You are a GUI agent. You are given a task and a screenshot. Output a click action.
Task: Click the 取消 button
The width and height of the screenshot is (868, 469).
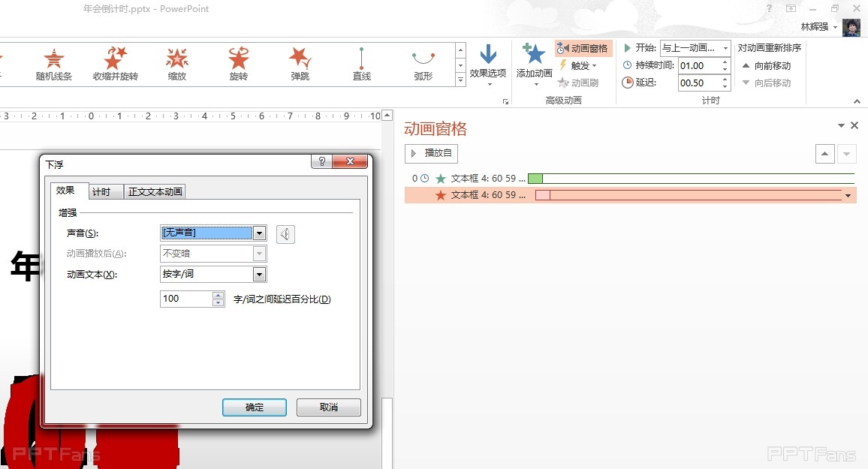(x=329, y=407)
